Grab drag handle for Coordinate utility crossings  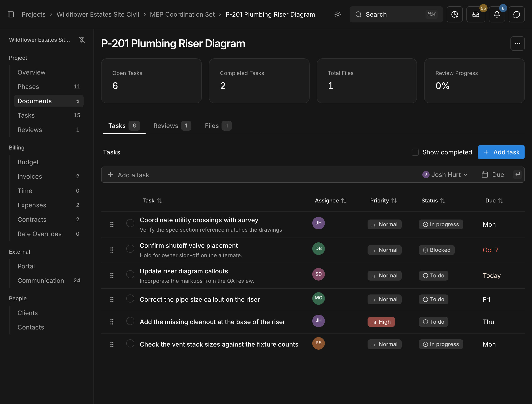(x=112, y=224)
